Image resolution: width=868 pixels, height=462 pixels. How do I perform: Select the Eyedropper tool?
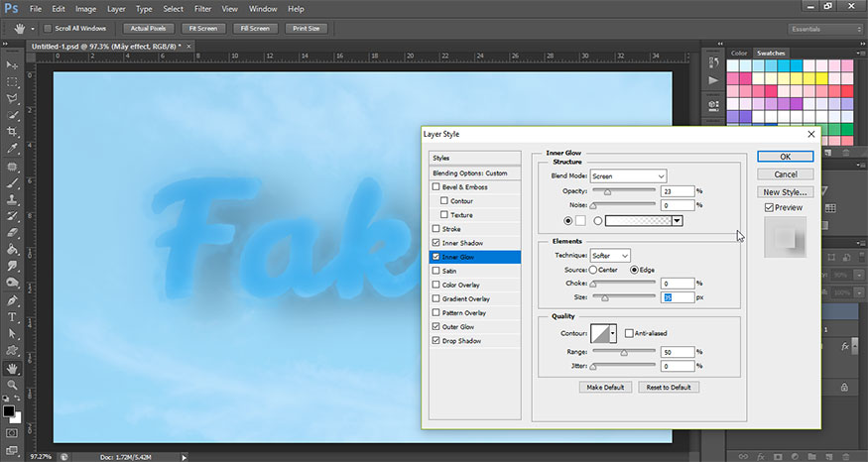12,149
